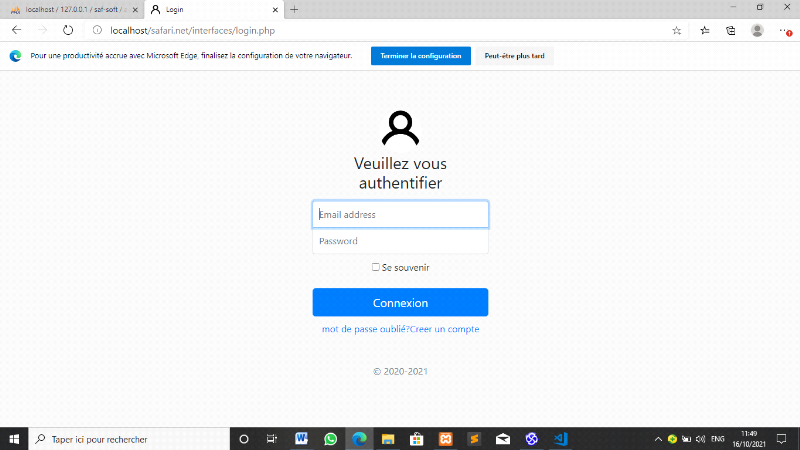Open Mail app from taskbar

point(503,439)
